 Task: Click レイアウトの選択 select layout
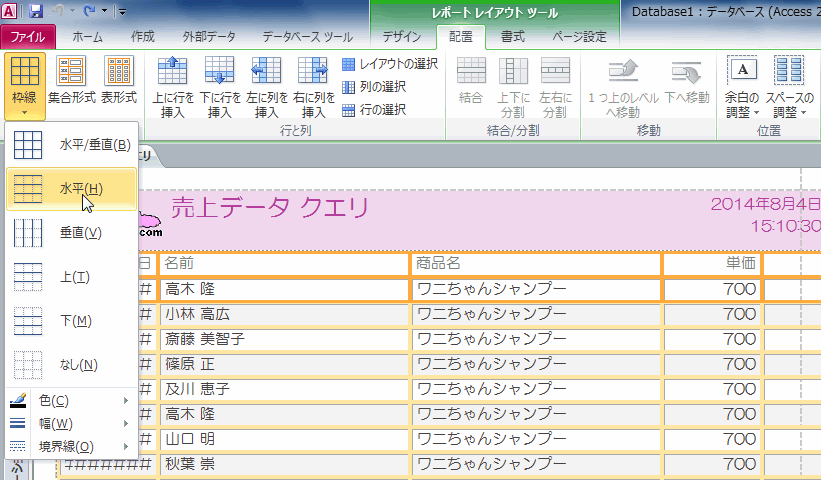point(390,64)
